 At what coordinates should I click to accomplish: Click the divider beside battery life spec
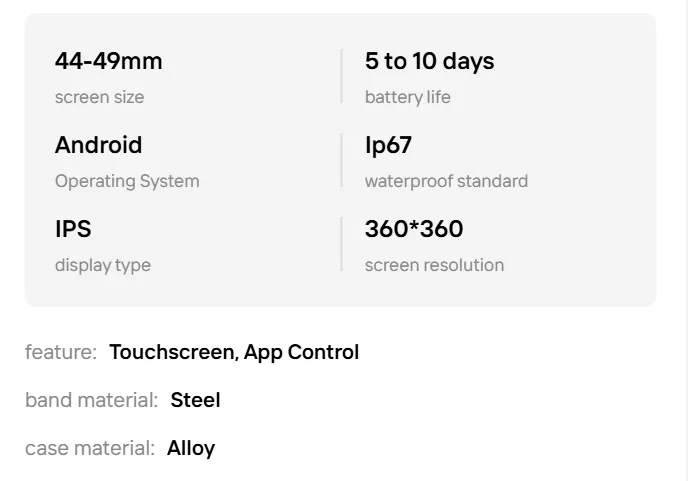[x=341, y=76]
